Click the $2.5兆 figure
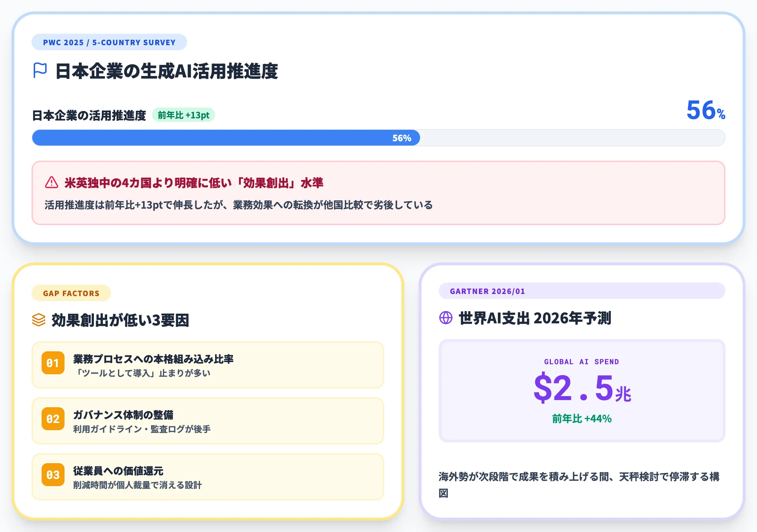757x532 pixels. coord(582,388)
